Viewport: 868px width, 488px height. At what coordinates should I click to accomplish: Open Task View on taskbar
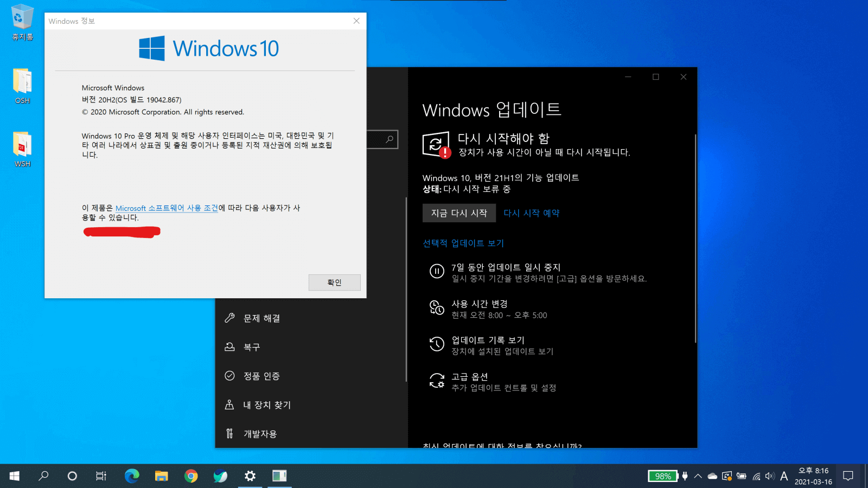click(x=101, y=476)
